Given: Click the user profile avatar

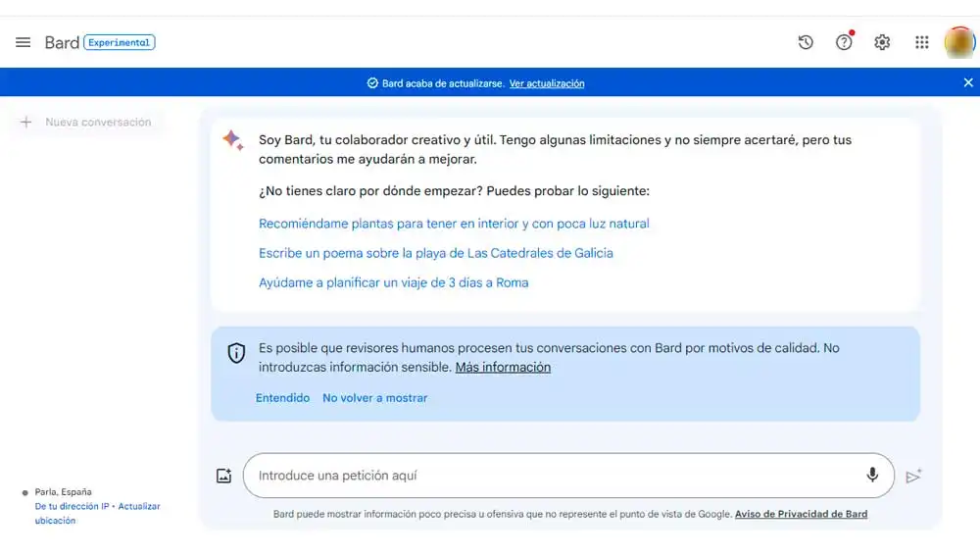Looking at the screenshot, I should click(x=957, y=42).
